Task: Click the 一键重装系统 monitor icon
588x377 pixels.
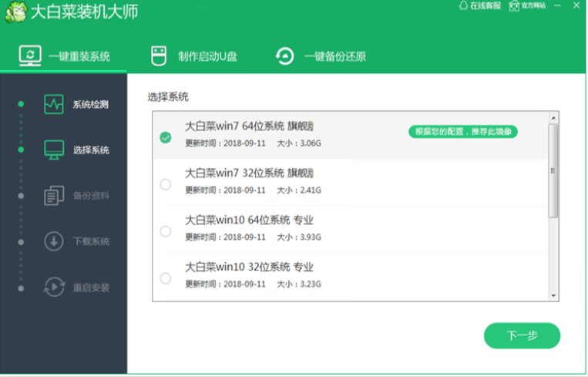Action: (30, 56)
